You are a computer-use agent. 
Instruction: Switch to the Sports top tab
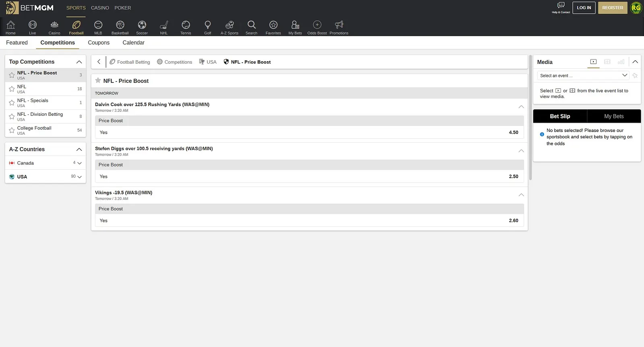pyautogui.click(x=76, y=8)
